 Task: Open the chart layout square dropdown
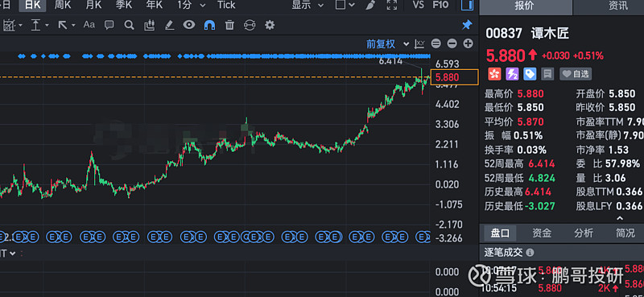click(x=345, y=6)
